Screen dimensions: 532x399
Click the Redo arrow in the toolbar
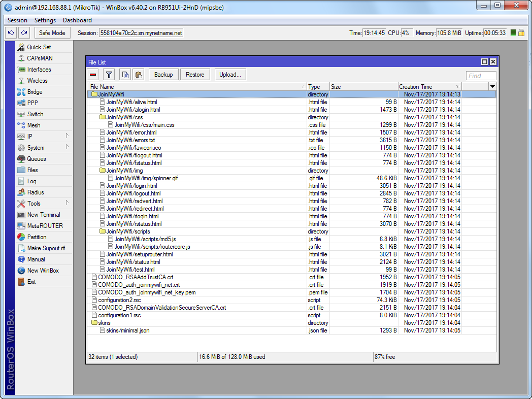(x=24, y=33)
